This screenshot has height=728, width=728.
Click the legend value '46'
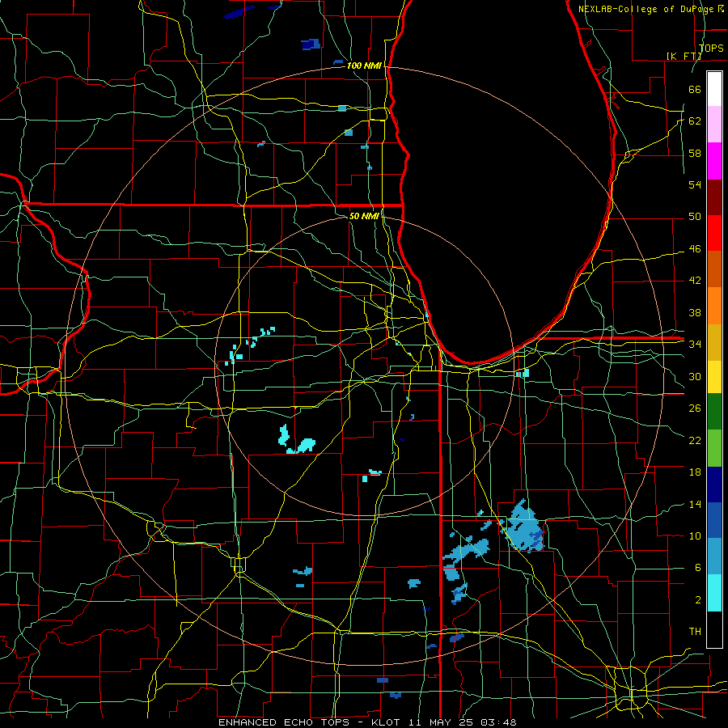click(695, 249)
